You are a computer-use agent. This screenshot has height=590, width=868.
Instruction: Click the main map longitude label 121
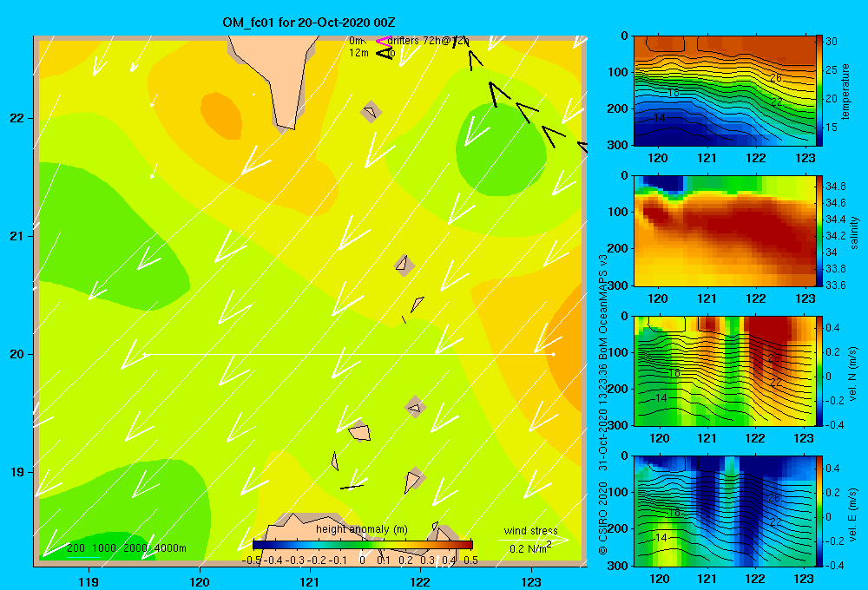[310, 581]
